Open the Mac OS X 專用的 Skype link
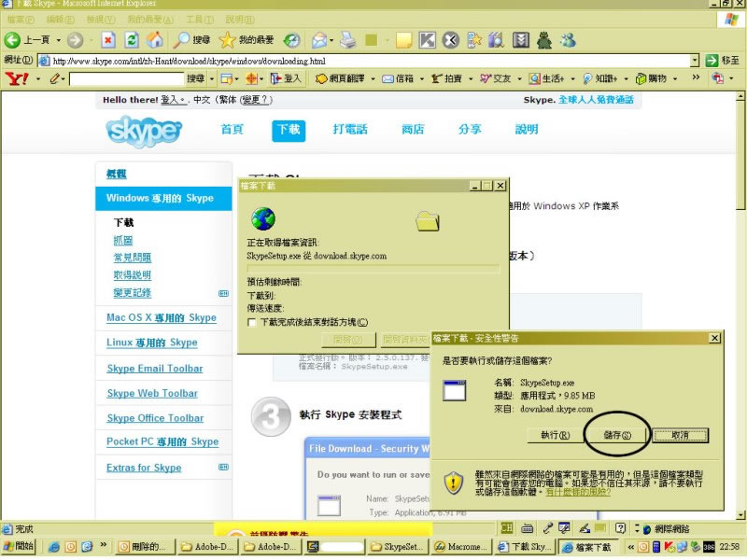The height and width of the screenshot is (560, 747). pyautogui.click(x=162, y=317)
